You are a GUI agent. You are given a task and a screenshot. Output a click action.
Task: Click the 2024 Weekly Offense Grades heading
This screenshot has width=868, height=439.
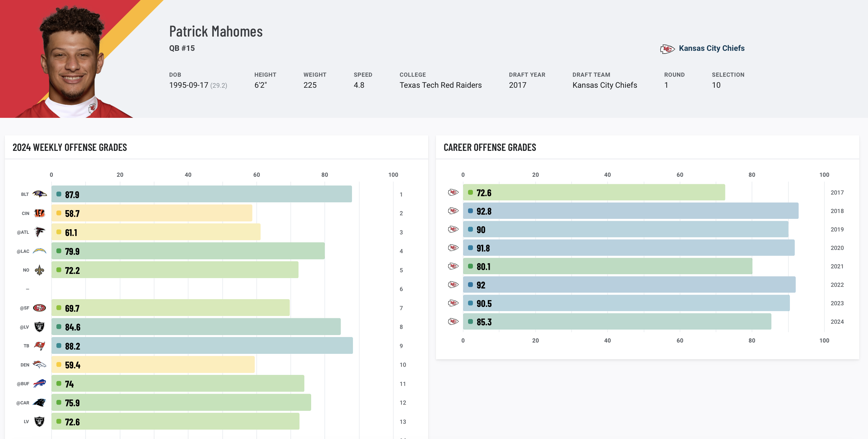[x=70, y=147]
